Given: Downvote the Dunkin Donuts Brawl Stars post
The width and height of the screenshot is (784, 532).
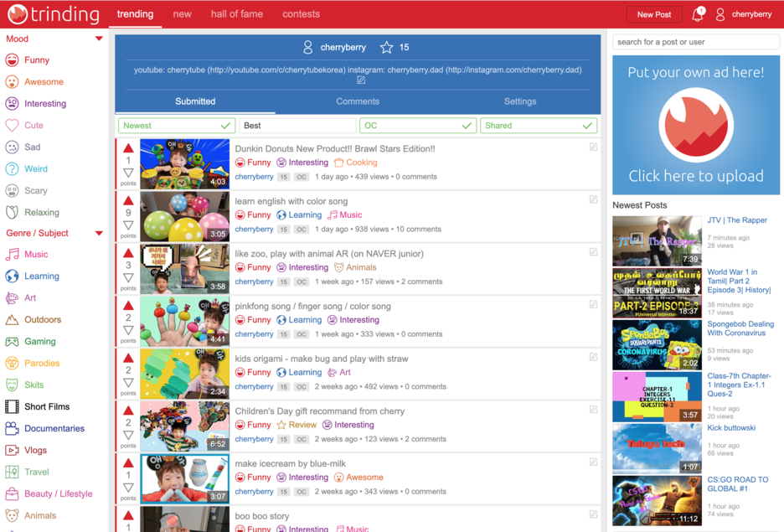Looking at the screenshot, I should 128,173.
